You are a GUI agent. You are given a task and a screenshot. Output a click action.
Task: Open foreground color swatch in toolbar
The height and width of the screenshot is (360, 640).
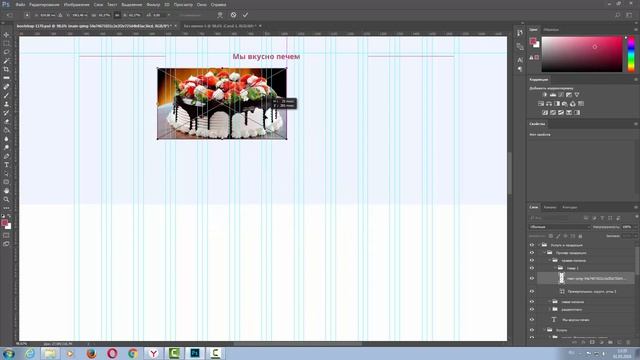(4, 223)
